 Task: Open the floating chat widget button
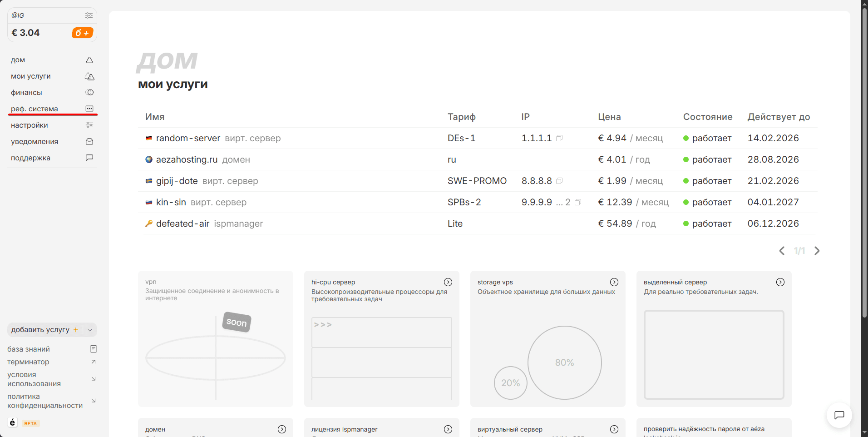click(839, 415)
